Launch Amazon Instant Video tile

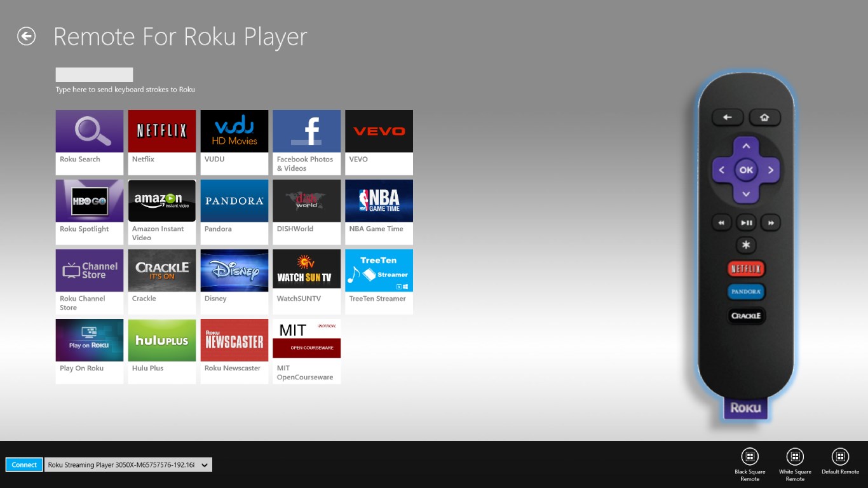(x=162, y=212)
